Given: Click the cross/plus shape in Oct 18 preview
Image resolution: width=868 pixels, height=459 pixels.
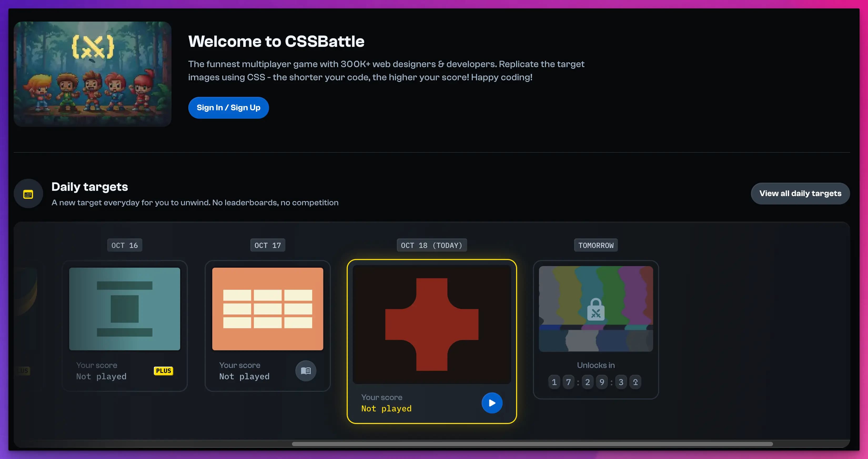Looking at the screenshot, I should tap(431, 325).
